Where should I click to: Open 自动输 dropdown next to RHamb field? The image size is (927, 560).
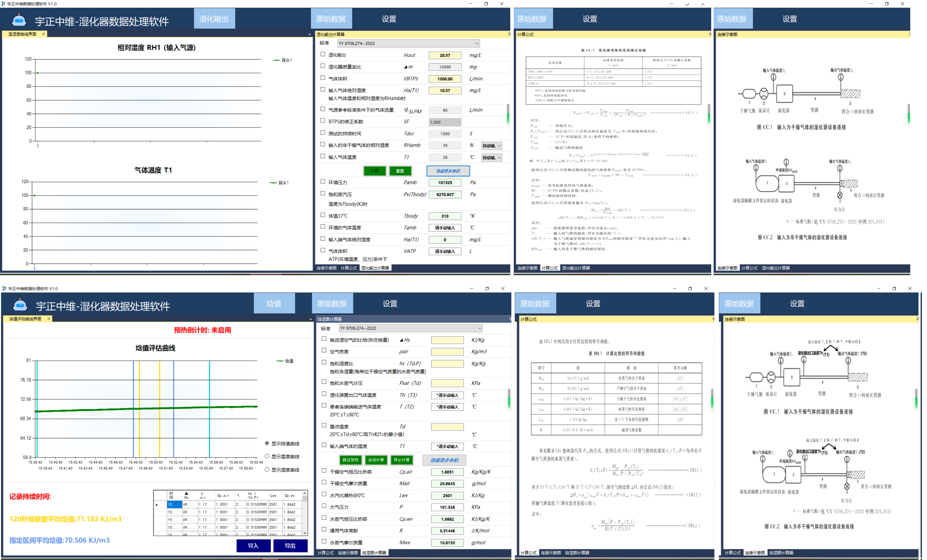499,146
